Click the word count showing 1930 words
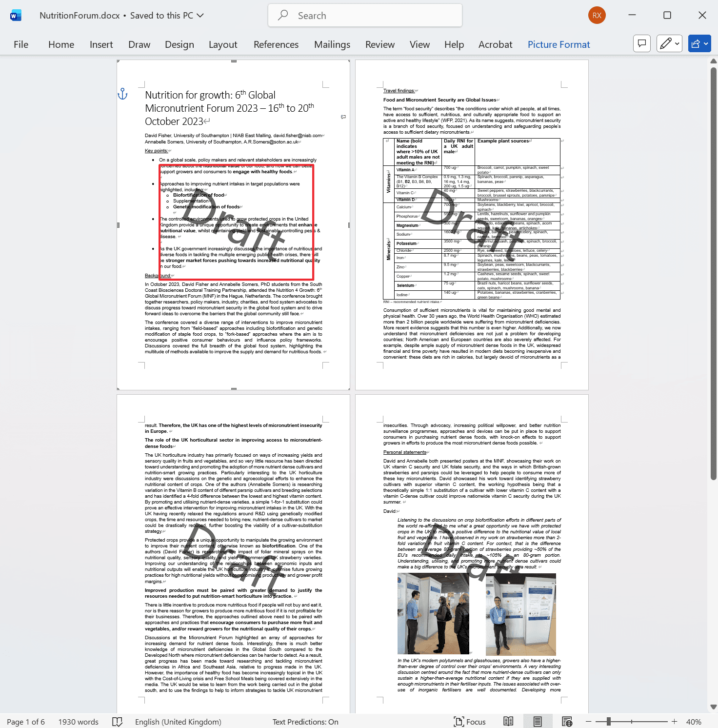The height and width of the screenshot is (728, 718). click(78, 721)
